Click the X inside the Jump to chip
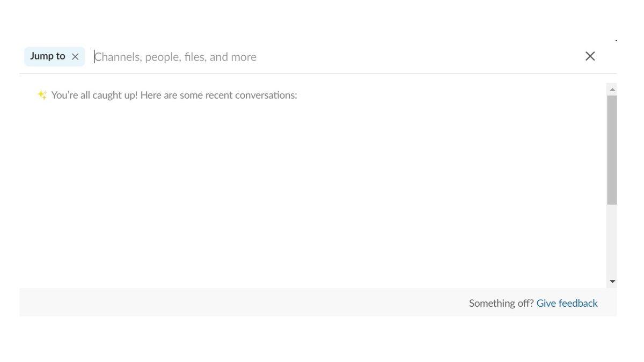644x362 pixels. [75, 56]
